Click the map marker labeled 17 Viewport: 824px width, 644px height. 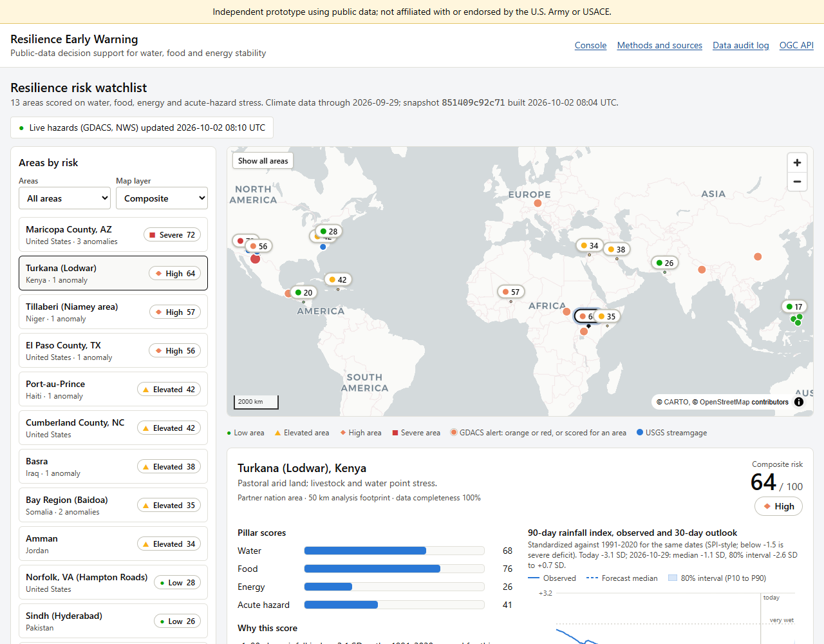(x=794, y=307)
